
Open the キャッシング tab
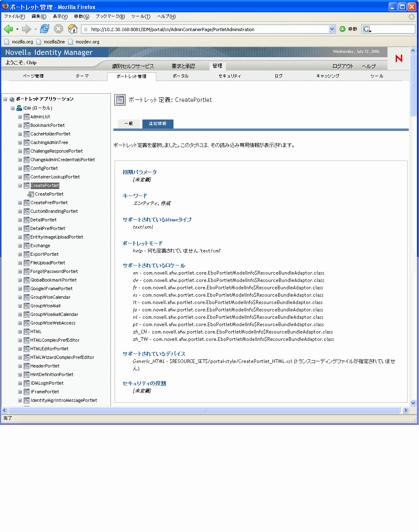pos(328,76)
